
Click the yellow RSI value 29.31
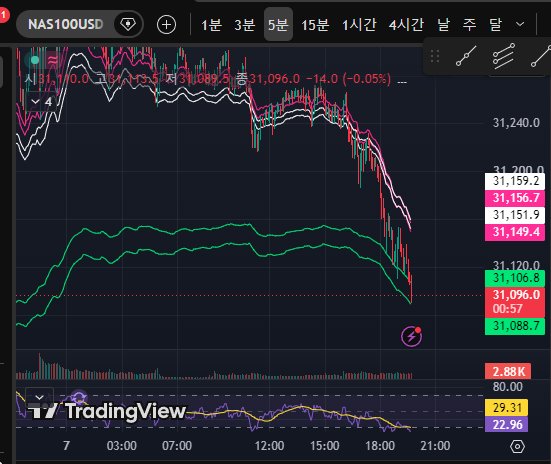[x=506, y=408]
